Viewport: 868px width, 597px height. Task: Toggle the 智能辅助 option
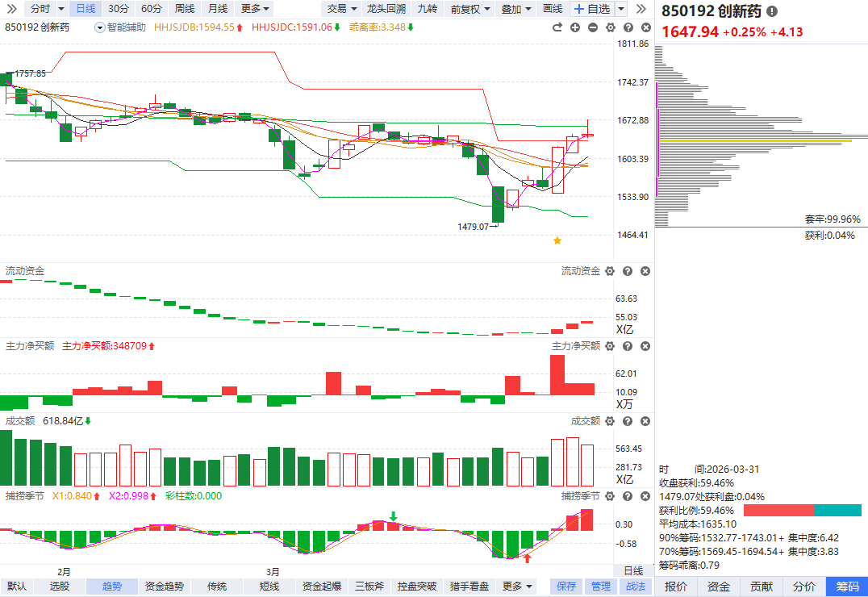click(121, 27)
